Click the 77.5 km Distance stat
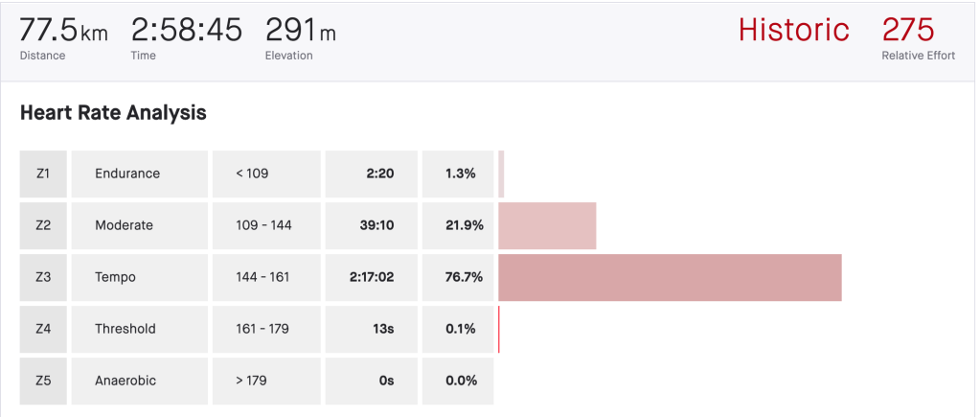This screenshot has width=980, height=417. pos(63,31)
